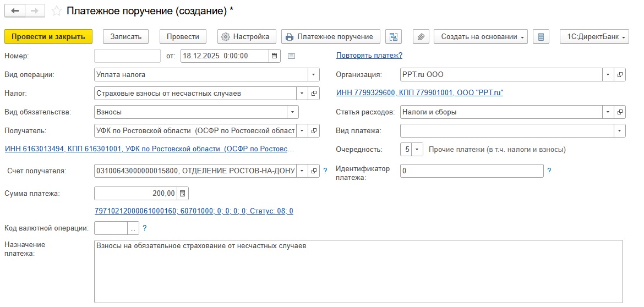
Task: Open the document structure icon in toolbar
Action: (x=394, y=36)
